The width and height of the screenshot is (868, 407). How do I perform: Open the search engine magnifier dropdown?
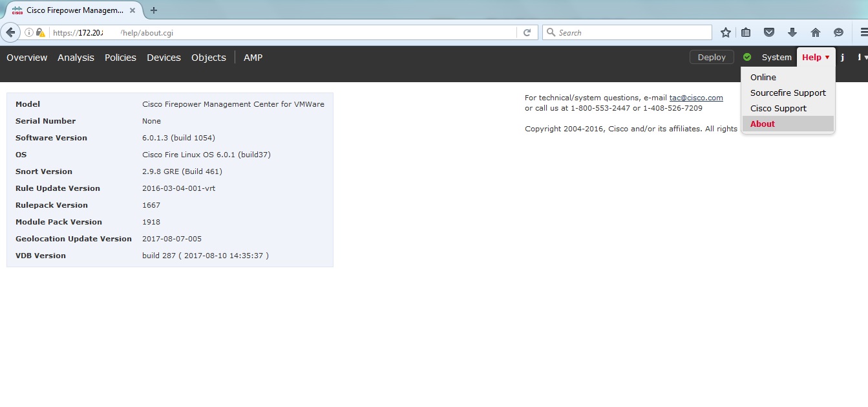coord(551,32)
